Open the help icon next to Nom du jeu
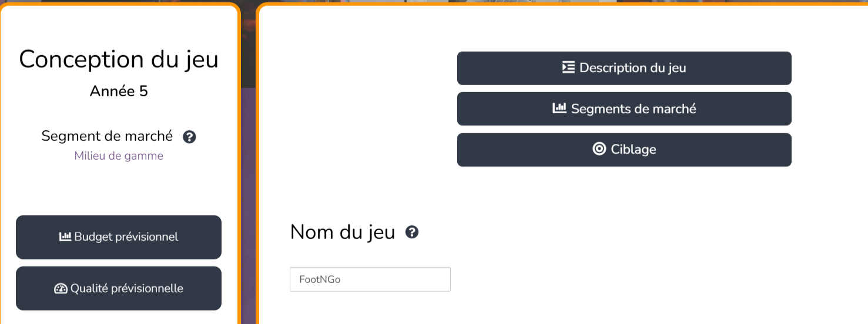 [412, 232]
